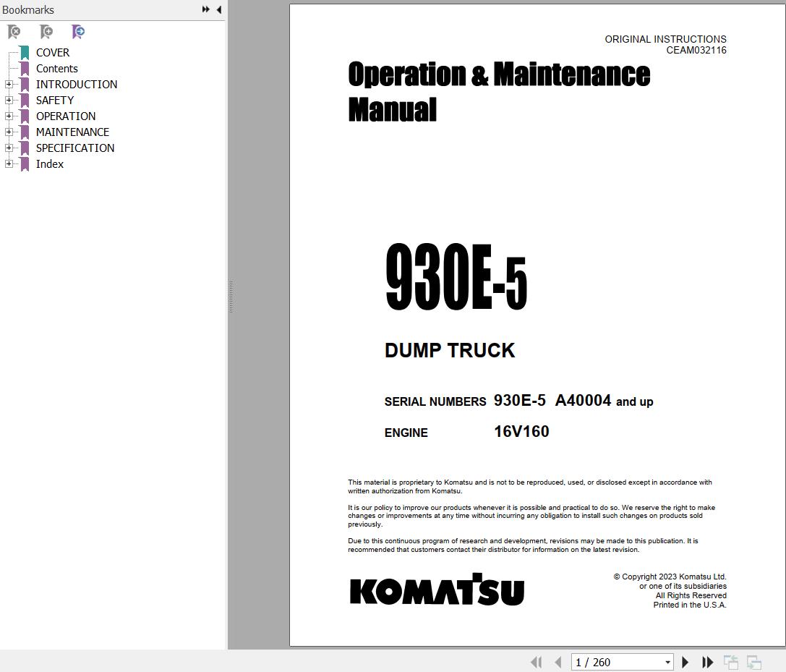Click the ENGINE label

pyautogui.click(x=406, y=433)
